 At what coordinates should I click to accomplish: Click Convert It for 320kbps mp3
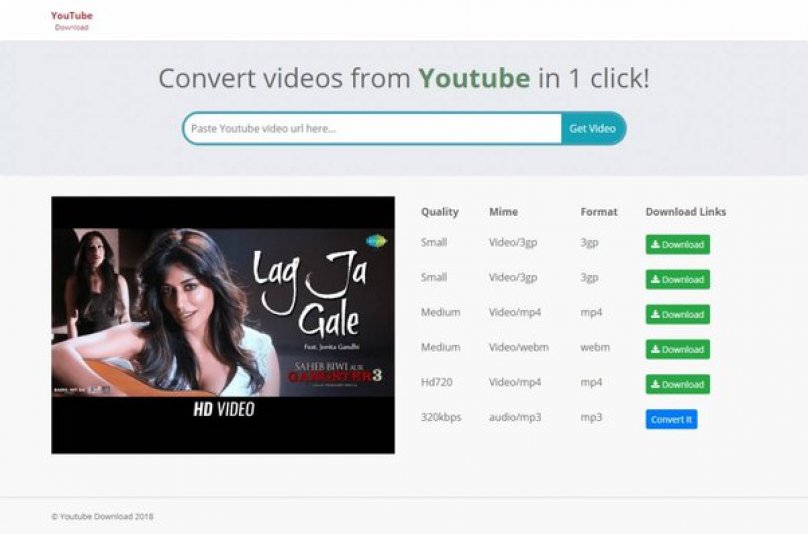pos(671,419)
